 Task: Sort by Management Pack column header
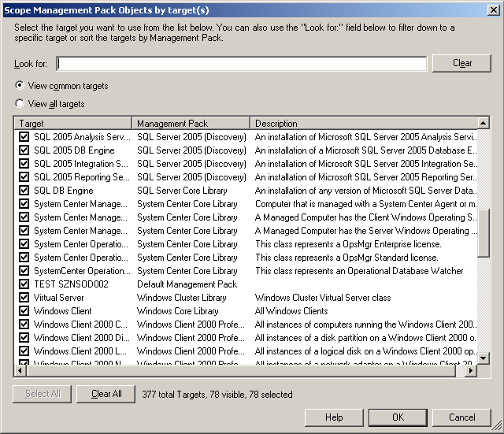point(191,123)
